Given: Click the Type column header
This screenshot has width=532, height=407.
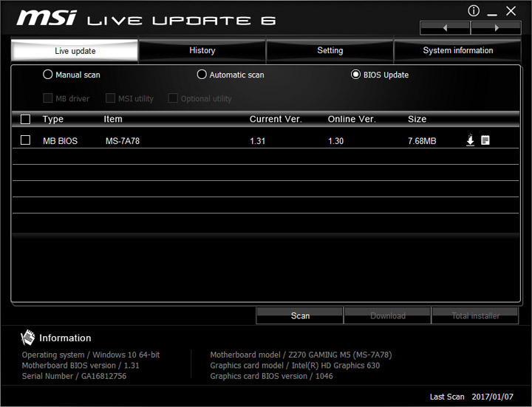Looking at the screenshot, I should (x=53, y=119).
